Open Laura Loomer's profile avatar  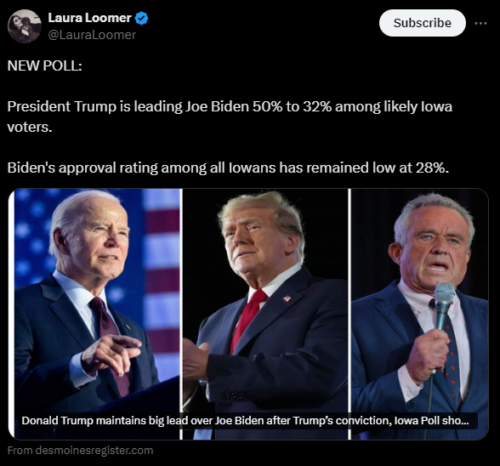pyautogui.click(x=24, y=26)
